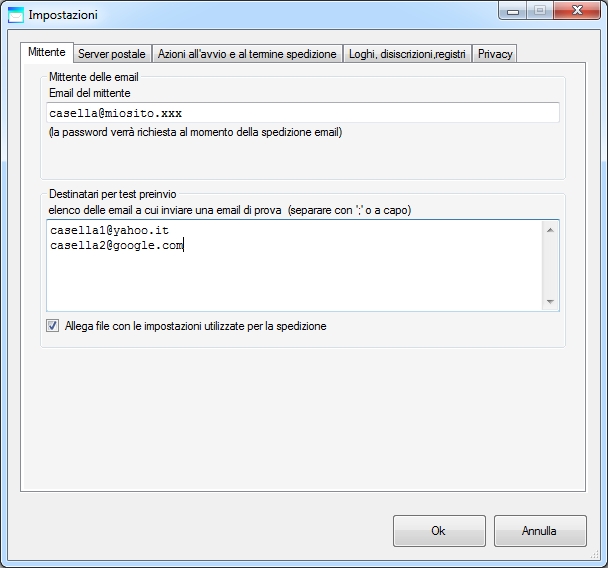
Task: Click the scroll down arrow in recipients list
Action: (x=550, y=302)
